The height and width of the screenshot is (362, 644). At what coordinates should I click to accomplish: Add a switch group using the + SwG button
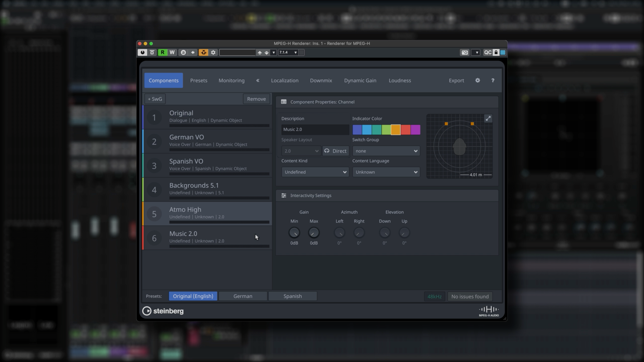pyautogui.click(x=155, y=99)
